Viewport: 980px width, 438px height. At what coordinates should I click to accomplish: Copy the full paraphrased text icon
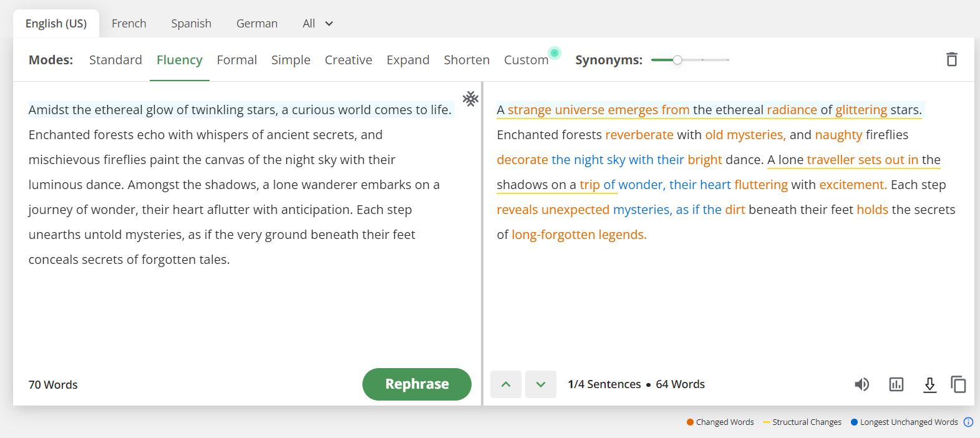point(958,384)
